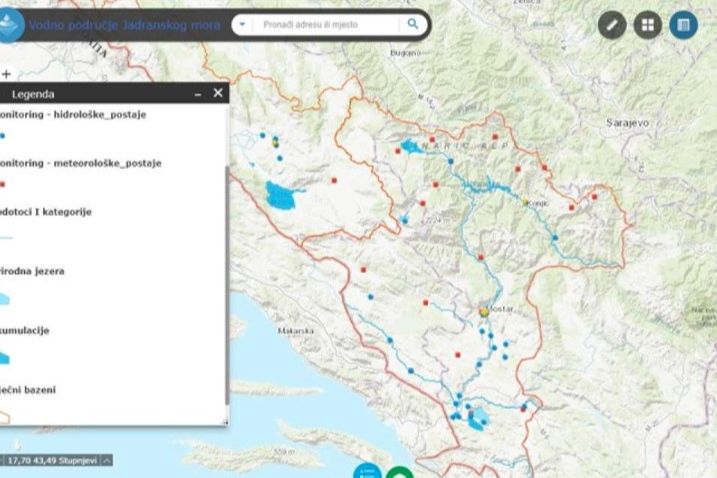
Task: Click the Legenda panel resize handle
Action: tap(225, 422)
